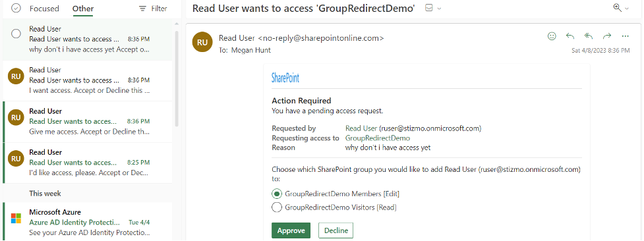Select GroupRedirectDemo Members [Edit] radio
Screen dimensions: 644x241
pyautogui.click(x=278, y=194)
